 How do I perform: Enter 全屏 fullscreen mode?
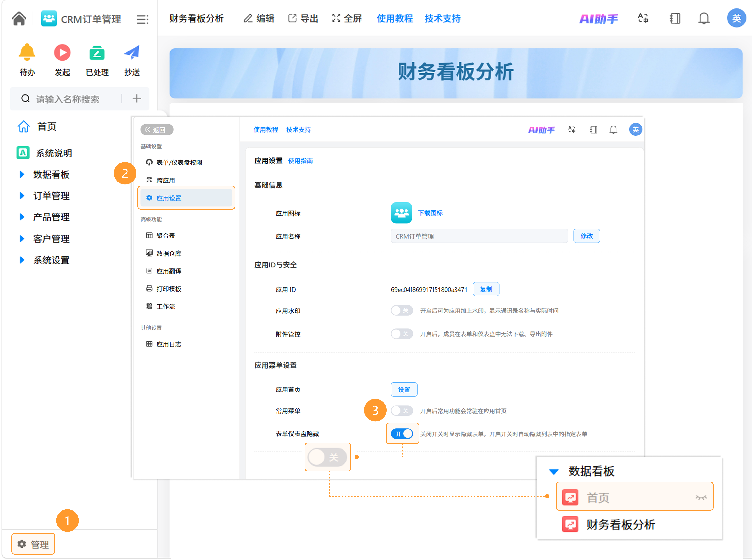pyautogui.click(x=347, y=19)
